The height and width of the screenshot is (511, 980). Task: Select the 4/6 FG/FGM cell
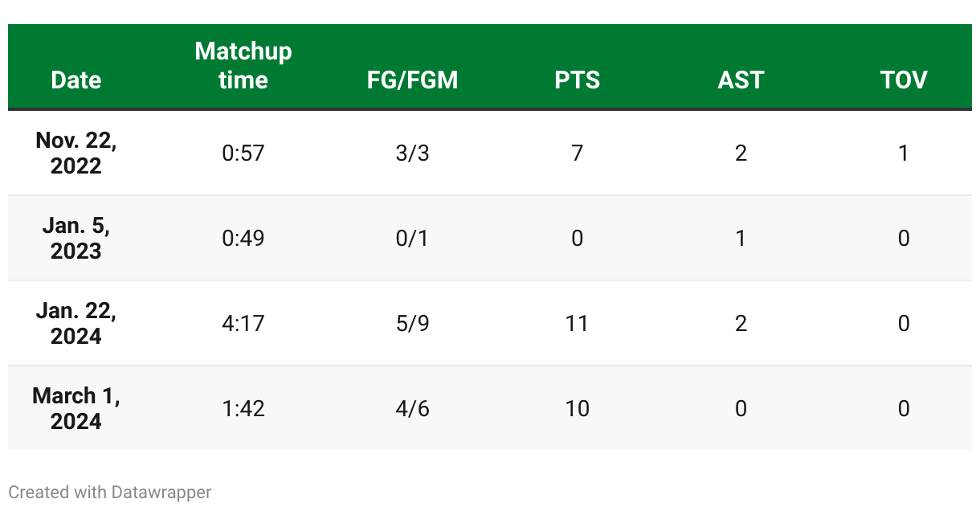pyautogui.click(x=412, y=408)
